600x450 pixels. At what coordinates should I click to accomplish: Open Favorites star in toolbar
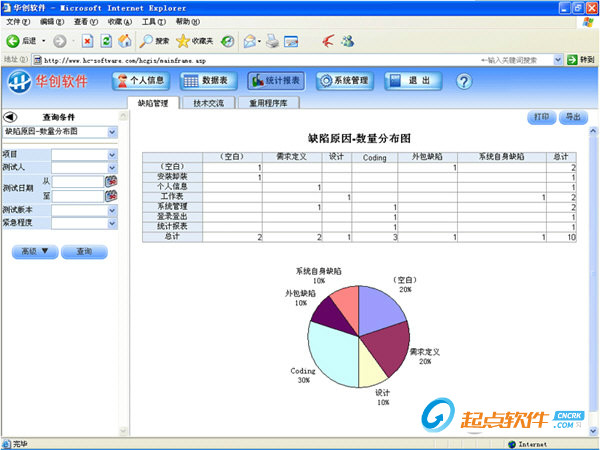(183, 41)
